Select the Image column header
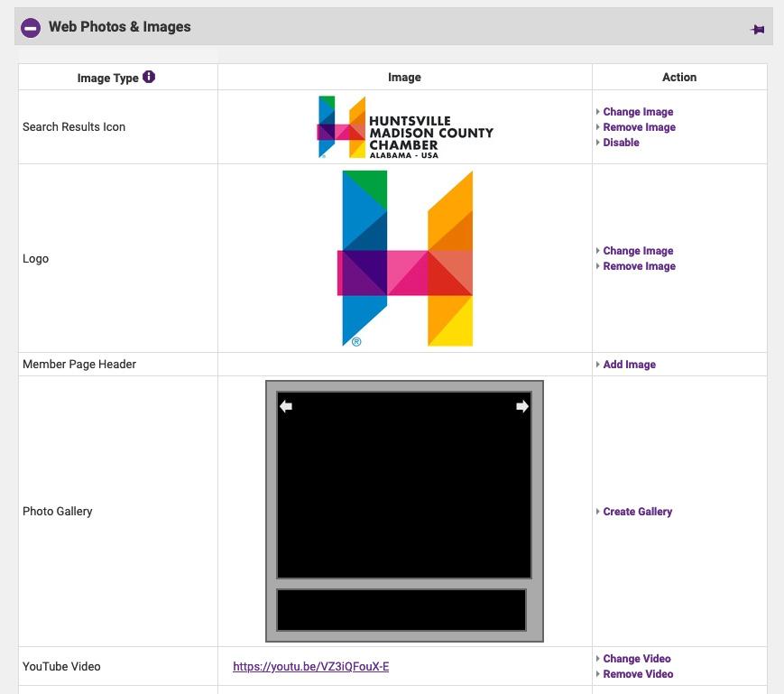784x694 pixels. 404,78
